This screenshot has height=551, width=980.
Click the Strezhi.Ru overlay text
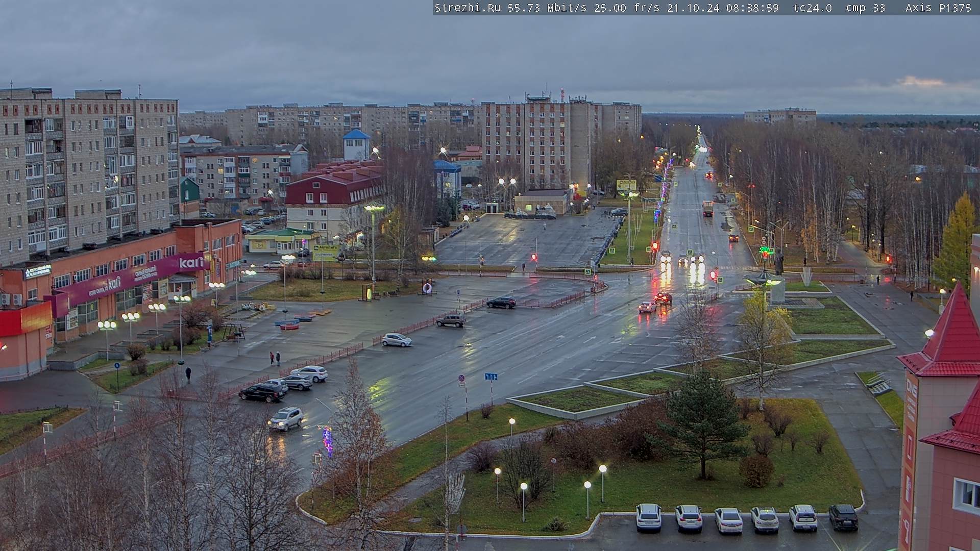click(x=467, y=8)
